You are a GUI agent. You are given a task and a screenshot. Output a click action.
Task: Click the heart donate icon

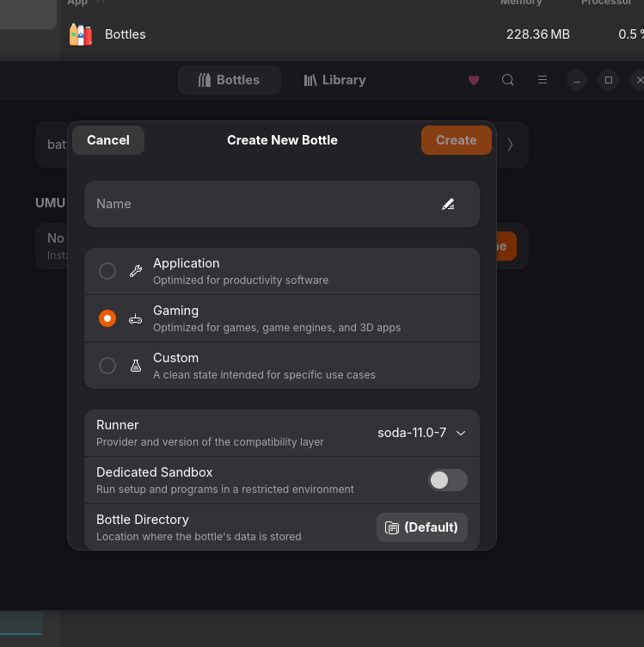coord(474,80)
